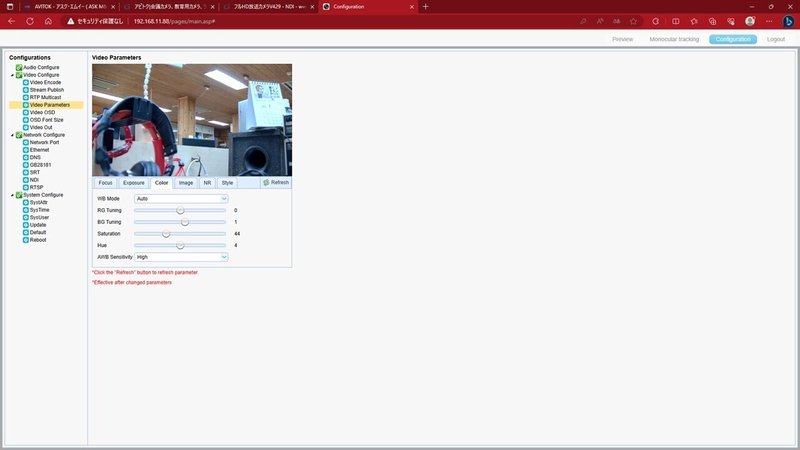
Task: Click the address bar URL field
Action: click(174, 21)
